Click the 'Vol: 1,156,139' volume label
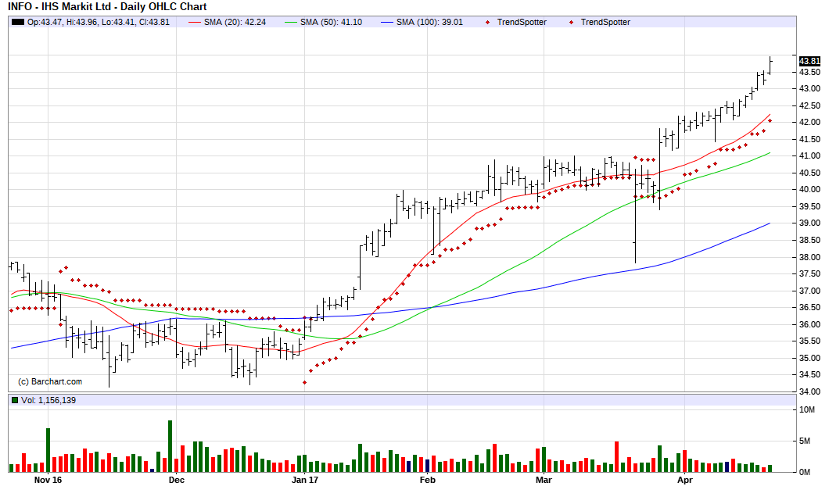Viewport: 829px width, 504px height. (x=48, y=400)
